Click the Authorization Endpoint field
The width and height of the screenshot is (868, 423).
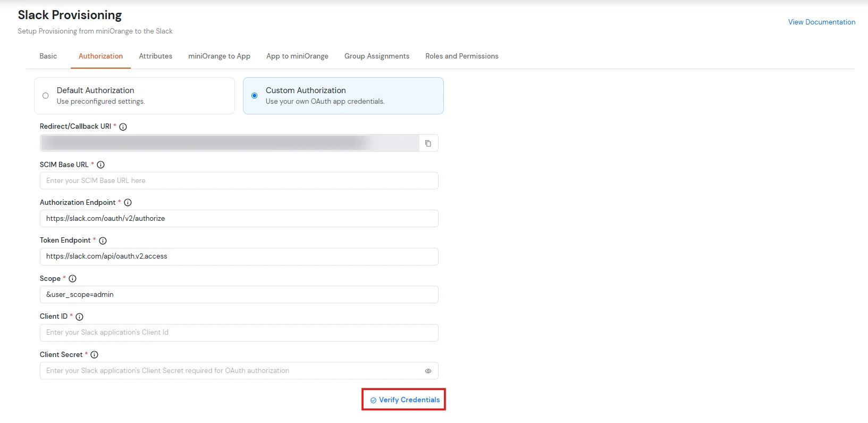239,218
